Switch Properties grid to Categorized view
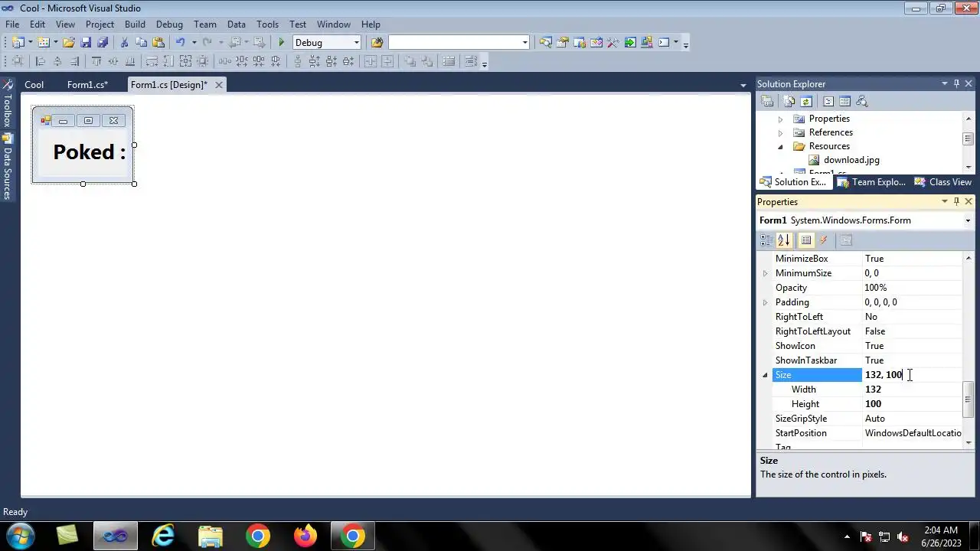 coord(766,240)
